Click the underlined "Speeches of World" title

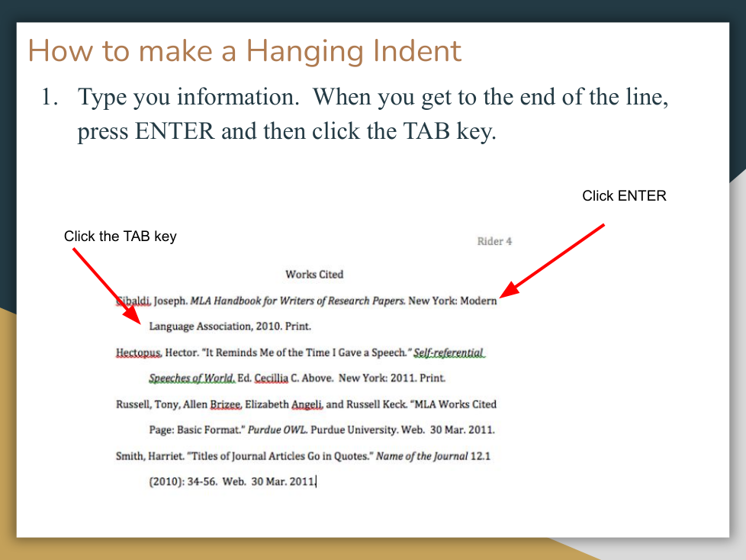(191, 378)
